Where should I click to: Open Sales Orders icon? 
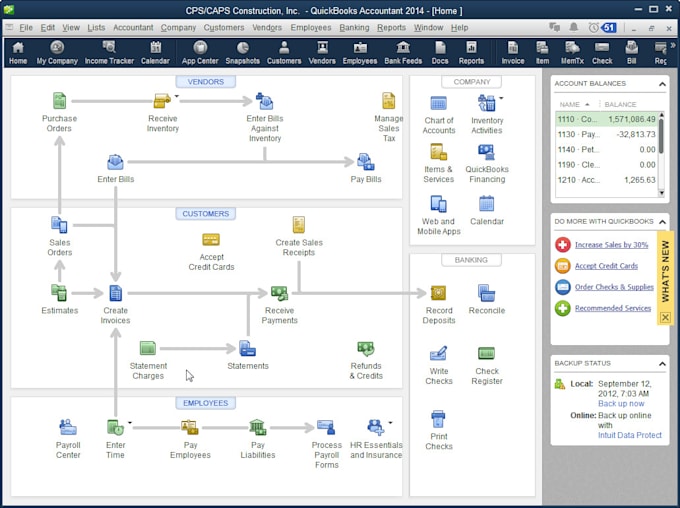tap(59, 225)
